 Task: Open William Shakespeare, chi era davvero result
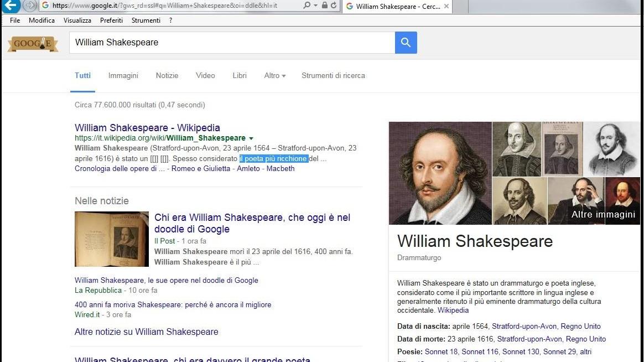coord(192,359)
